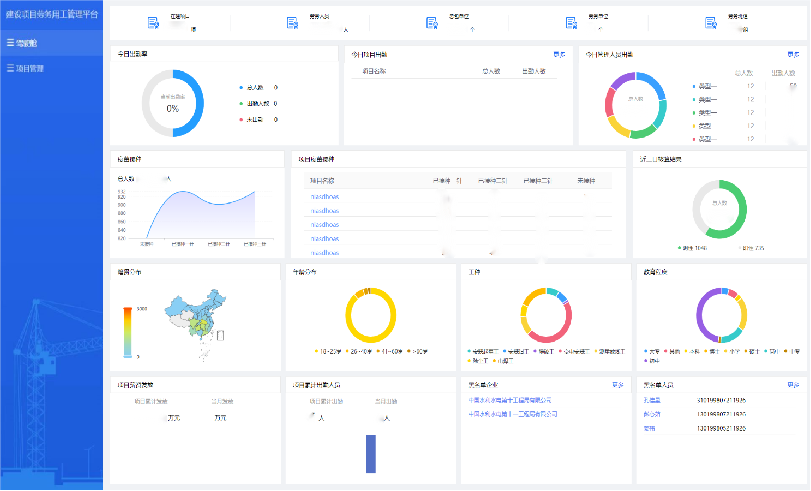
Task: Open the first nzsdhnss project link in the table
Action: coord(325,197)
